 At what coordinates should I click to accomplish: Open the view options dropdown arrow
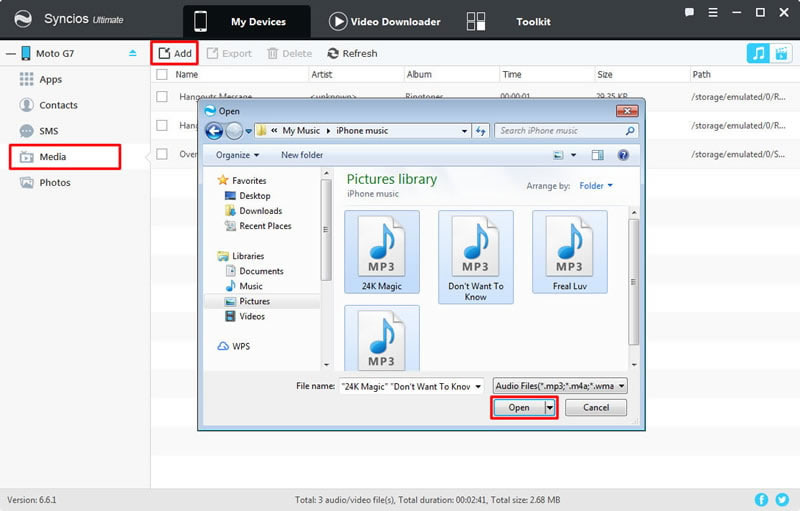tap(573, 155)
